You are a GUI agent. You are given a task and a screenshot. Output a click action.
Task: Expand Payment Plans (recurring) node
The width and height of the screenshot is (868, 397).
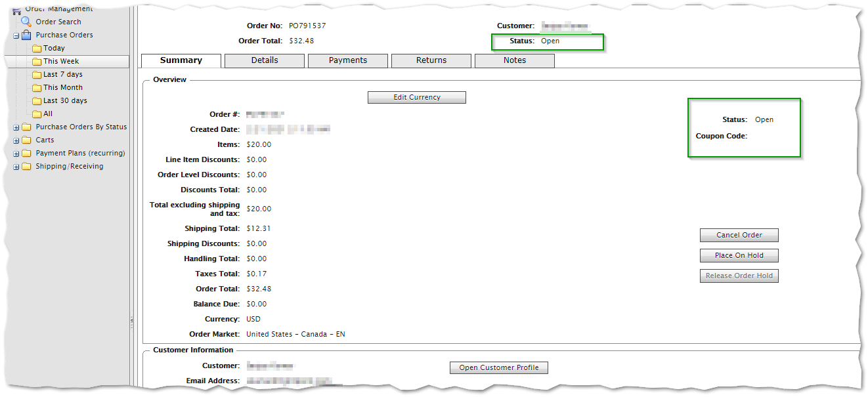(x=16, y=154)
